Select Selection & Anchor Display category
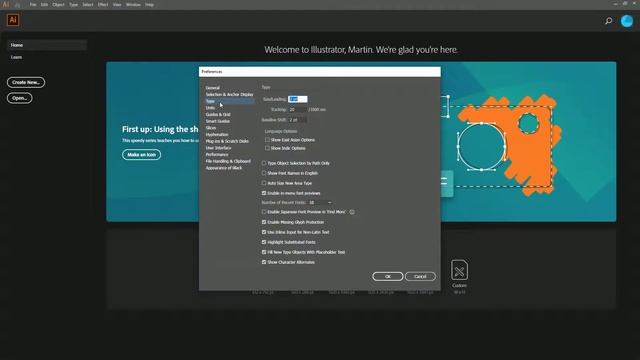The image size is (640, 360). pos(229,94)
